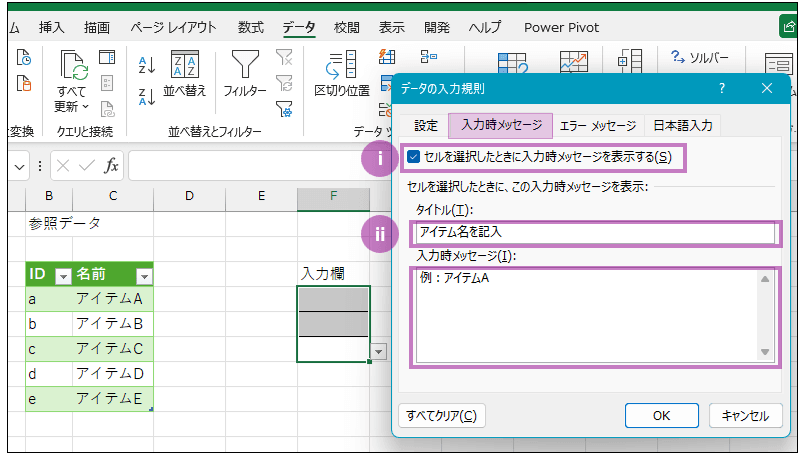Click the Outline group icon

pos(630,62)
